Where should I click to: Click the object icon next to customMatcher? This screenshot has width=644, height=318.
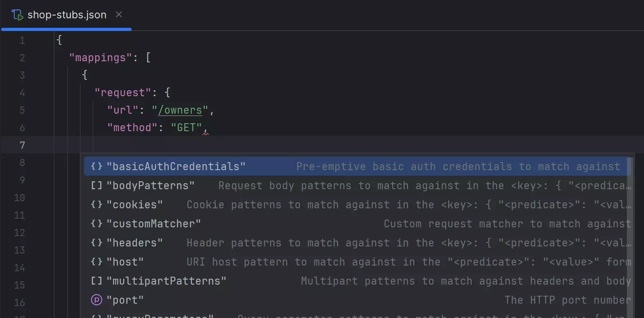(97, 224)
